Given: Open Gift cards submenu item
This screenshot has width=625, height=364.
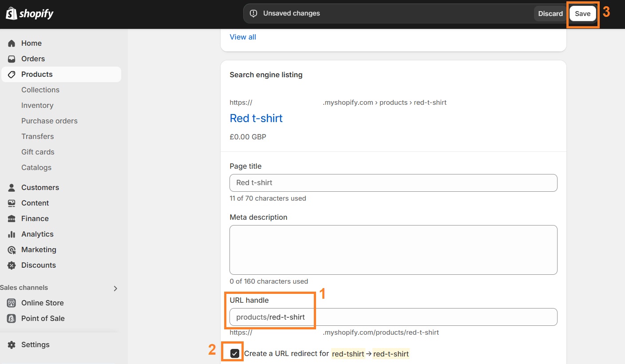Looking at the screenshot, I should coord(38,152).
